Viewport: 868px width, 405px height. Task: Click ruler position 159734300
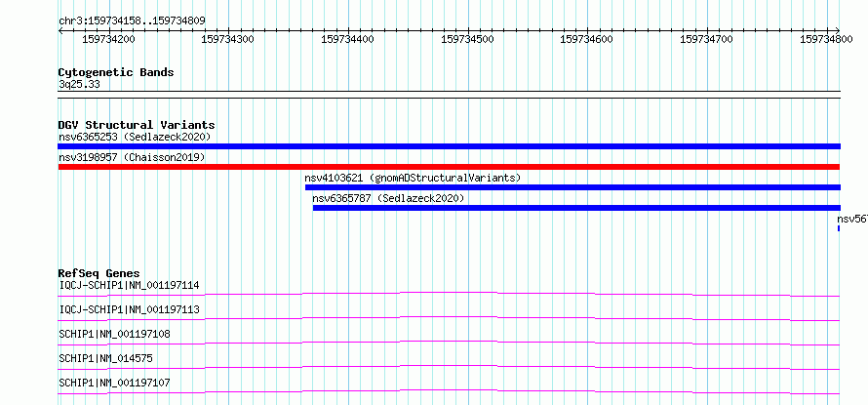tap(228, 39)
